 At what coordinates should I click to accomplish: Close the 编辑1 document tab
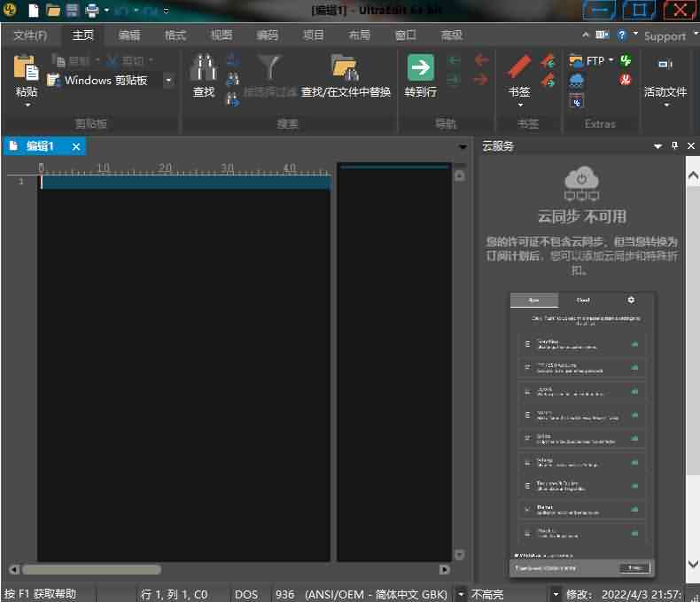tap(76, 146)
